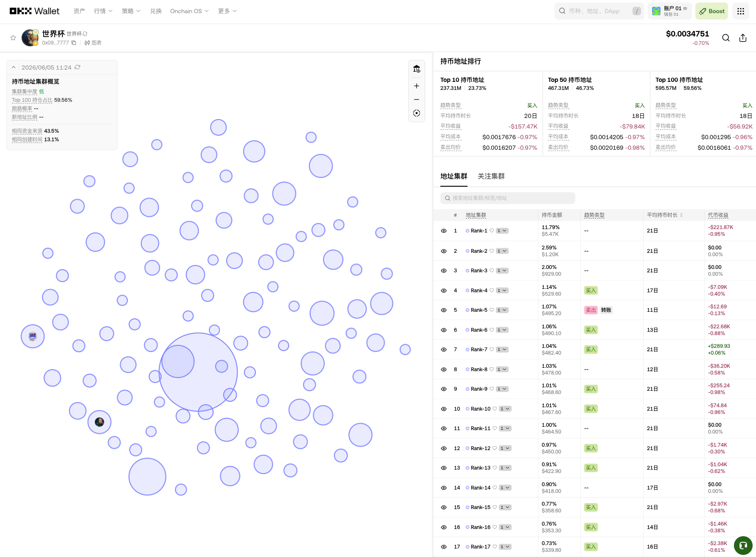
Task: Switch to the 关注集群 tab
Action: tap(491, 176)
